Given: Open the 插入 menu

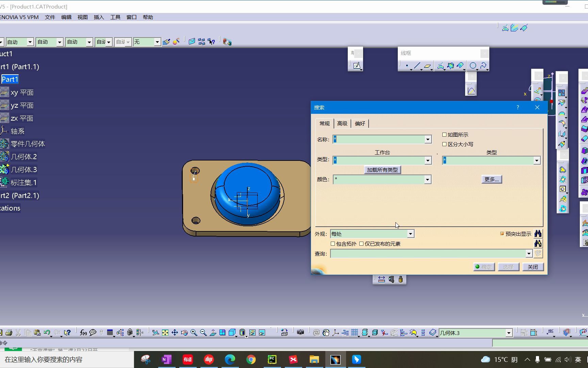Looking at the screenshot, I should (99, 17).
